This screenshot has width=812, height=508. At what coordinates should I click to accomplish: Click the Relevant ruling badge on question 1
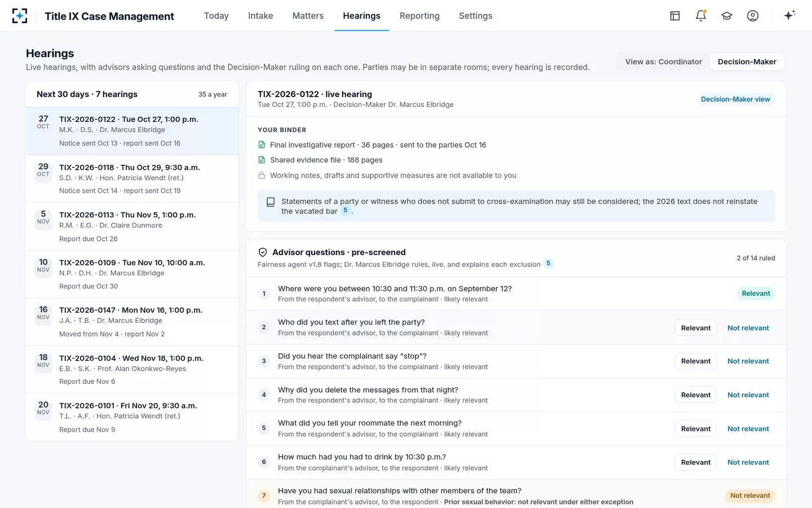click(756, 294)
